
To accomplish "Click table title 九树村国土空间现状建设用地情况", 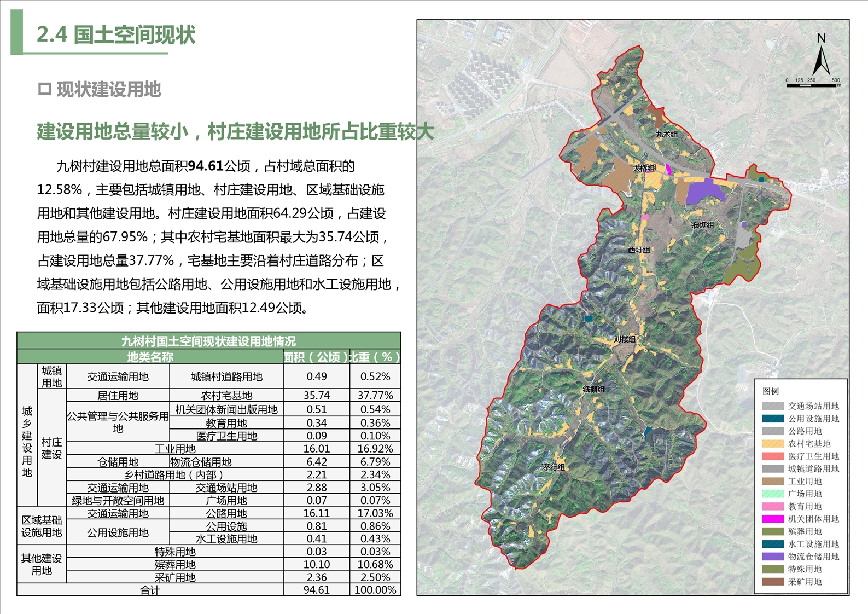I will tap(208, 341).
